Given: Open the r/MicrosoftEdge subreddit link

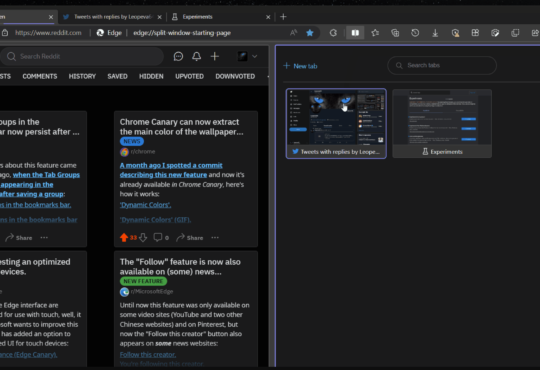Looking at the screenshot, I should click(152, 291).
